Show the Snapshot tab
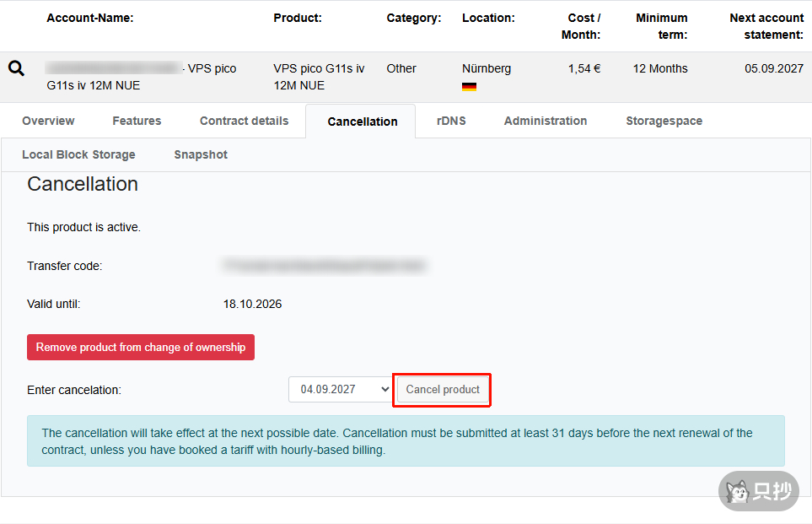The width and height of the screenshot is (812, 524). pos(201,154)
